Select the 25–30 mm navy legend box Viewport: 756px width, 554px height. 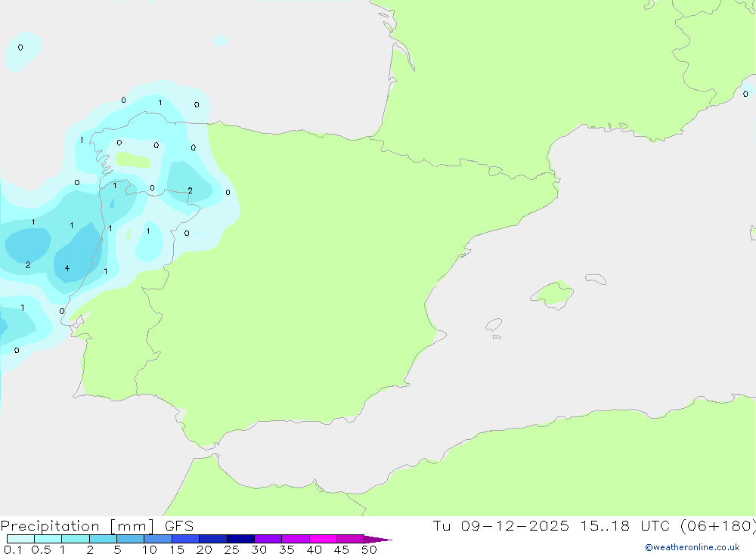coord(240,539)
